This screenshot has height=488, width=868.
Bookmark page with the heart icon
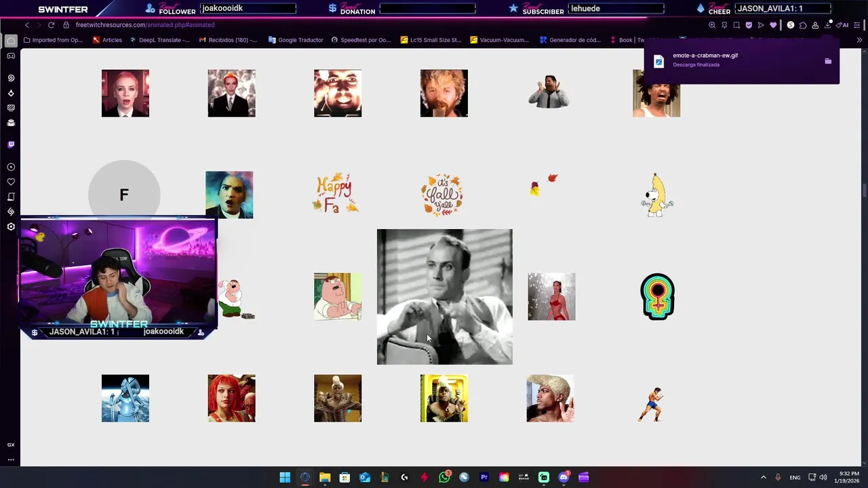(773, 25)
